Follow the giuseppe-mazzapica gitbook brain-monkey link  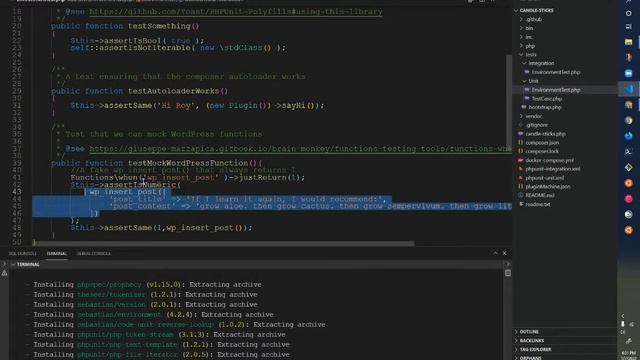300,149
